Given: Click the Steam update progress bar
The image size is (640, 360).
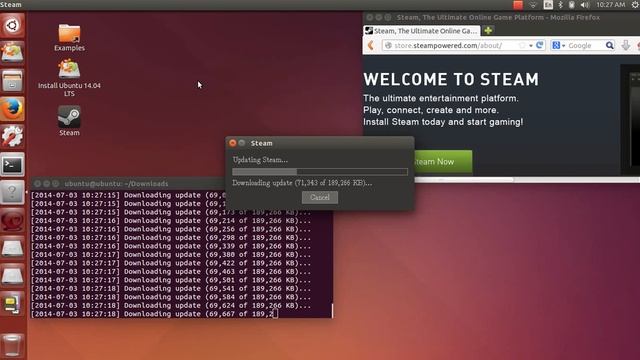Looking at the screenshot, I should 320,172.
